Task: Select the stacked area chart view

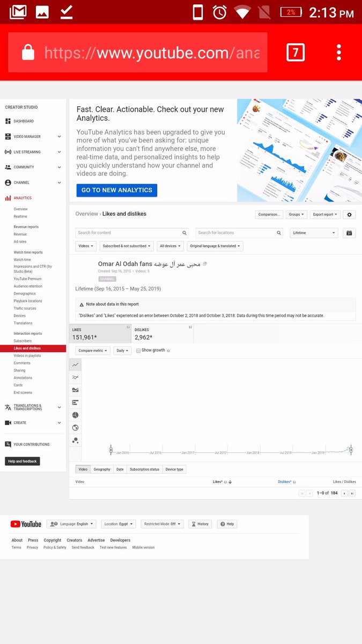Action: click(x=75, y=390)
